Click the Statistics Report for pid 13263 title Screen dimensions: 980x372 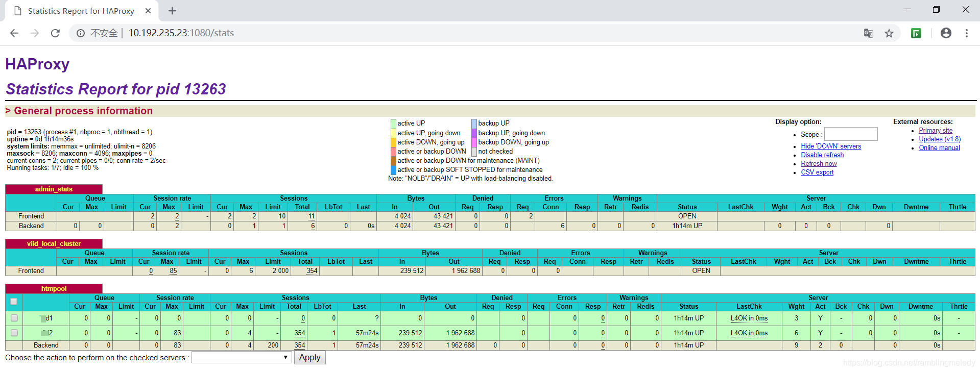point(116,89)
